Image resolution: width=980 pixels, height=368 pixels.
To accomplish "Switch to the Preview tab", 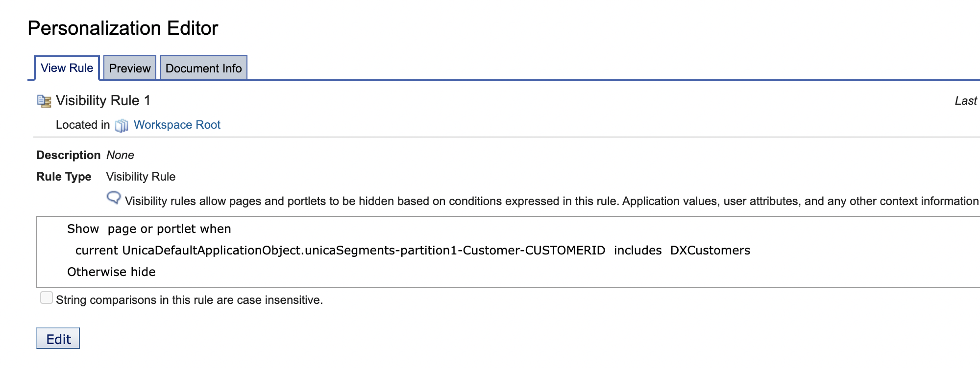I will point(129,68).
